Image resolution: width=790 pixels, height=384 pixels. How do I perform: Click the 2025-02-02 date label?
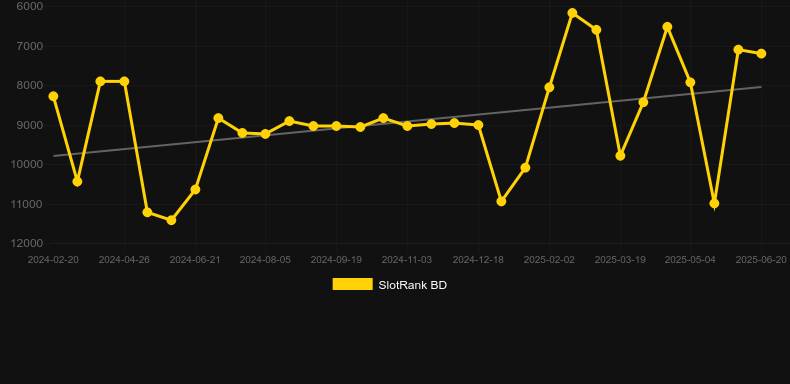pyautogui.click(x=549, y=260)
